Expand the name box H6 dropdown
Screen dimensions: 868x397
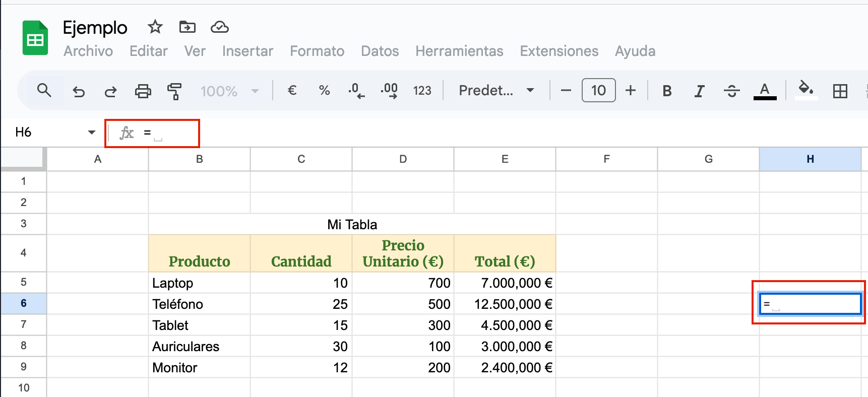tap(91, 133)
